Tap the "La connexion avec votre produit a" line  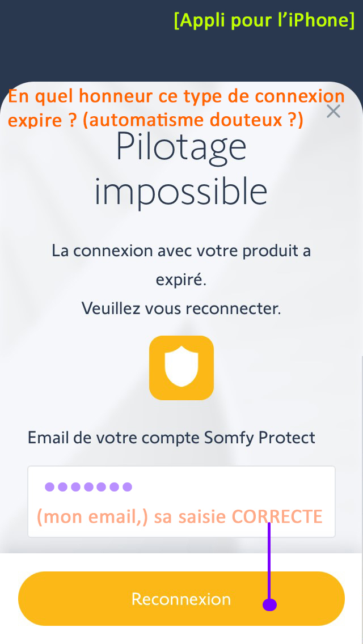click(x=181, y=251)
